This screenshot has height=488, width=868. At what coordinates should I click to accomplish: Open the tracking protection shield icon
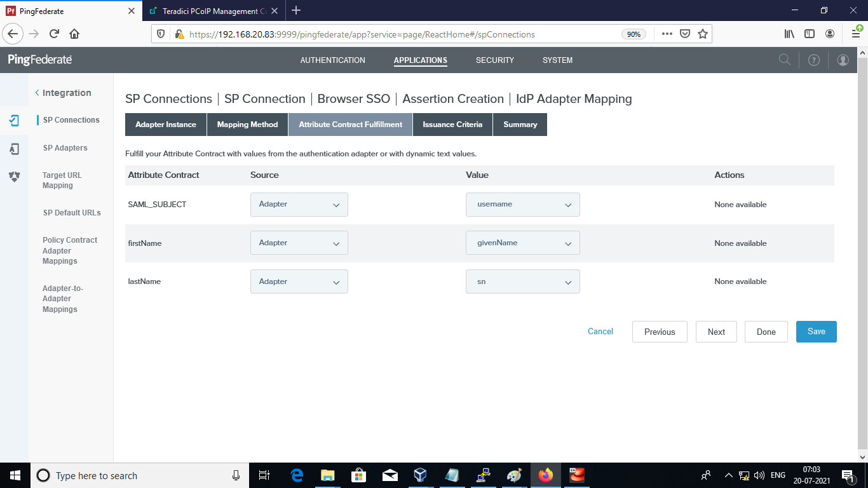[161, 34]
